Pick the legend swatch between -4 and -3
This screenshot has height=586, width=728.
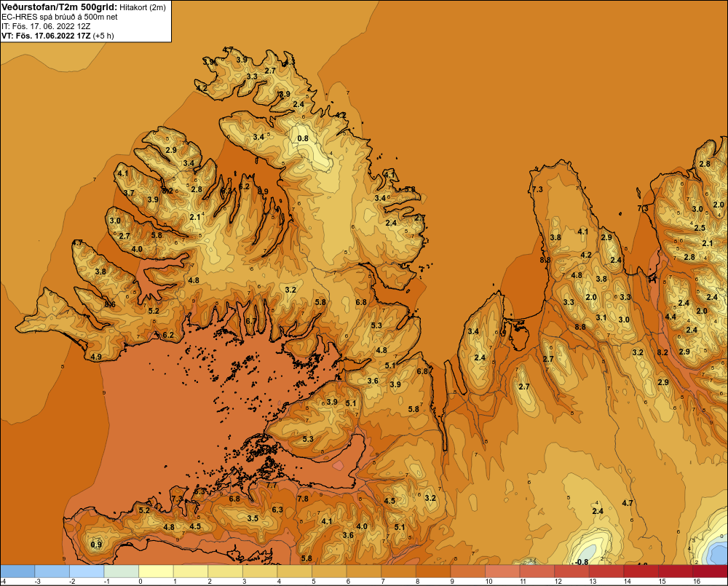[x=17, y=571]
